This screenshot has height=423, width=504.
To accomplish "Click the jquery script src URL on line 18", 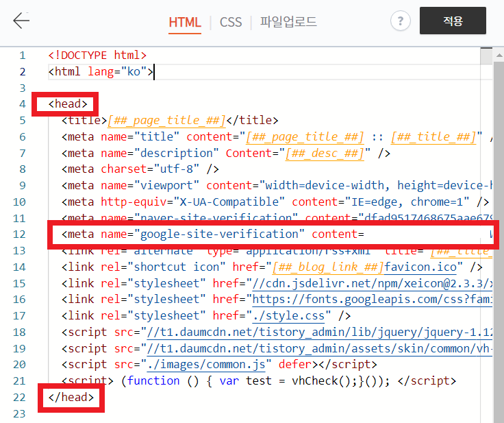I will point(320,333).
